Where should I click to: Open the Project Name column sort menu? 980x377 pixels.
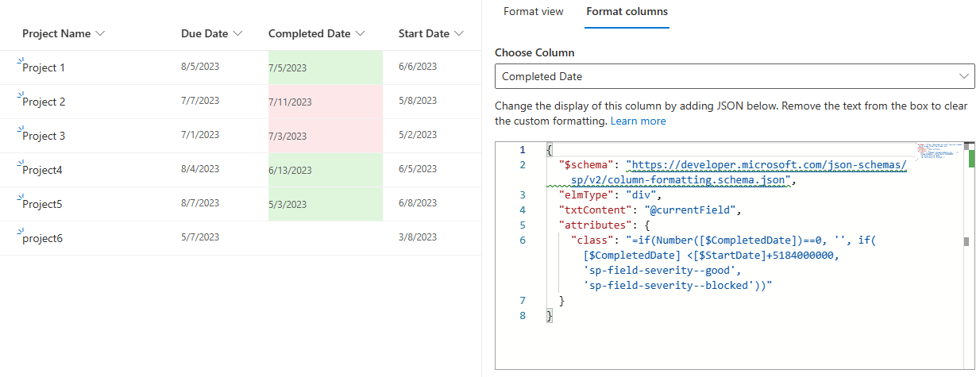[x=99, y=34]
